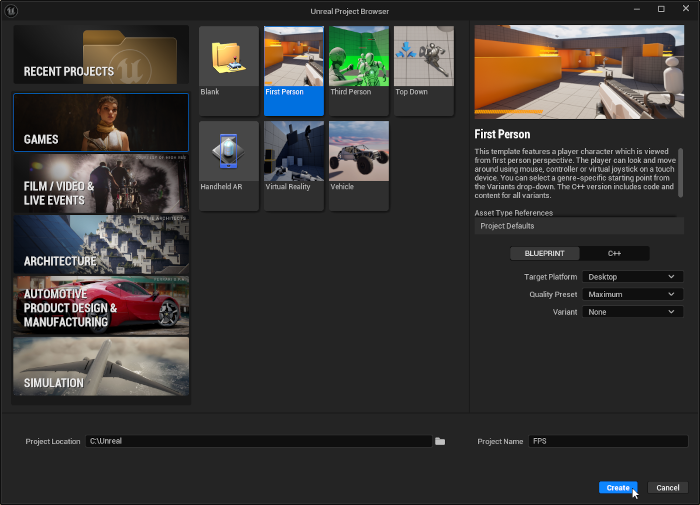Screen dimensions: 700x505
Task: Click the Cancel button
Action: click(x=667, y=488)
